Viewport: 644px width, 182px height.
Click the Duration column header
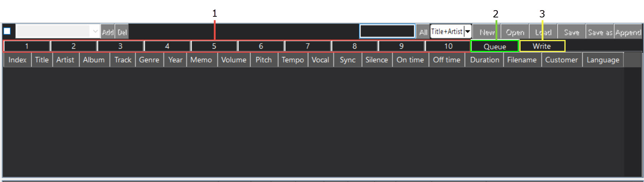tap(484, 60)
